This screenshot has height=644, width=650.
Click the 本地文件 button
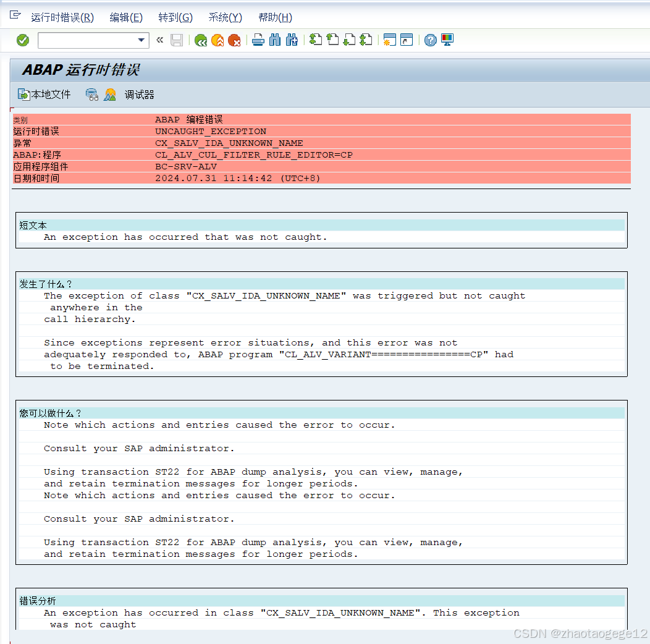(x=43, y=94)
